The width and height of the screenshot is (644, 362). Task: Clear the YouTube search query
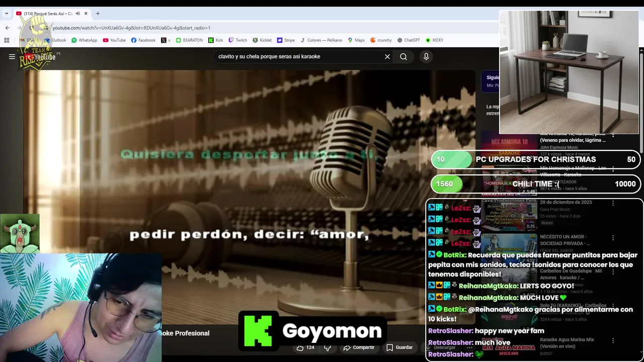pos(387,57)
